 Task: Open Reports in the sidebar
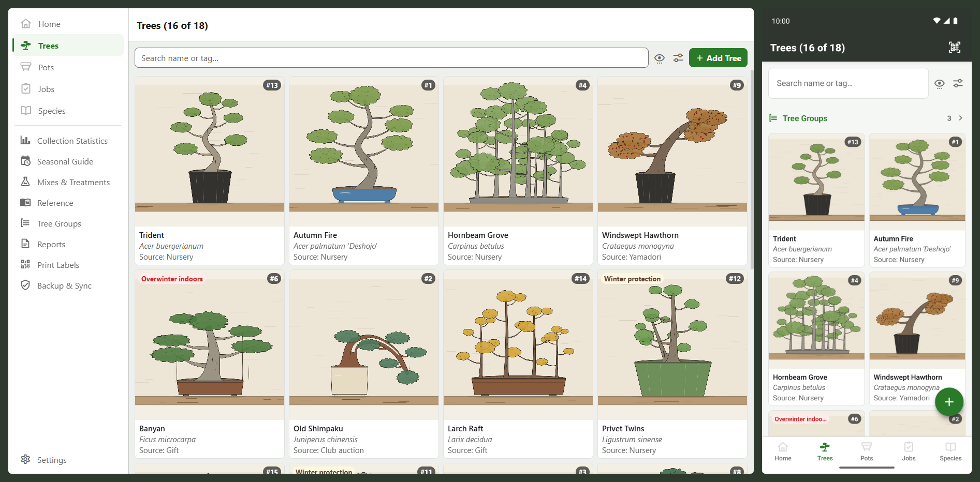tap(68, 244)
